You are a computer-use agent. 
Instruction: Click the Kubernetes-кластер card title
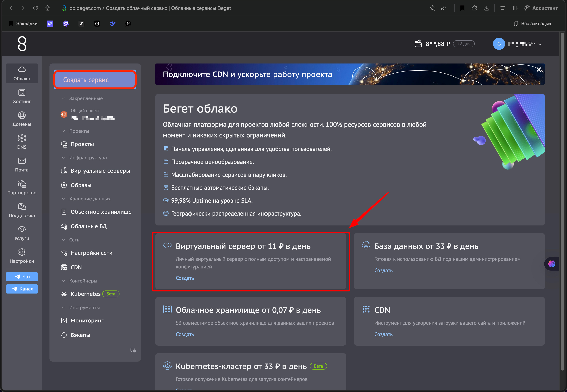(241, 366)
